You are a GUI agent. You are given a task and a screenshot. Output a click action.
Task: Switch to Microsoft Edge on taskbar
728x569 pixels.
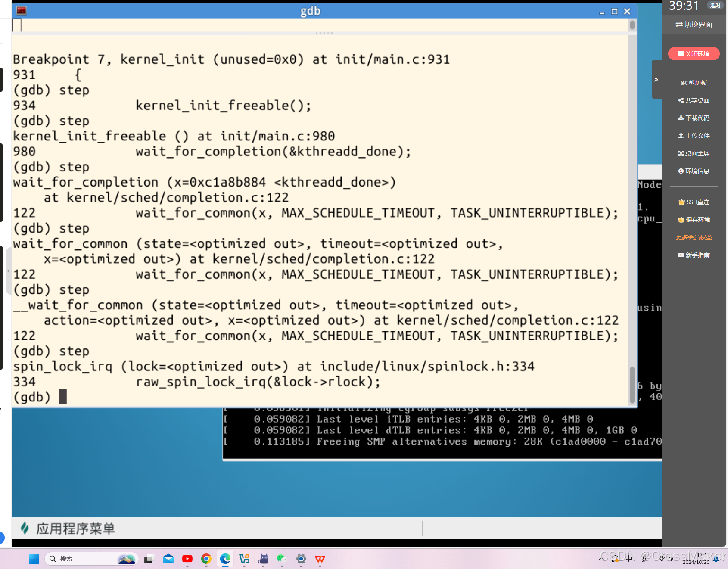[225, 559]
